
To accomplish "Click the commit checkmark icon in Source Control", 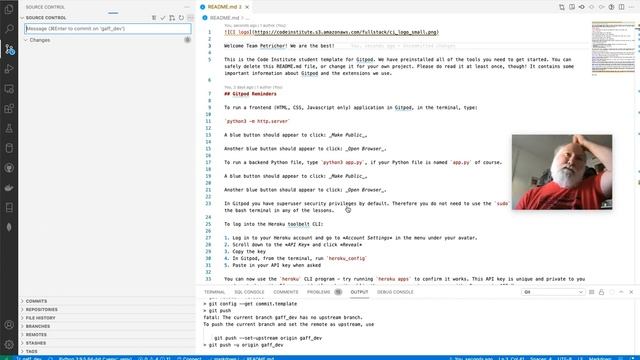I will click(163, 18).
